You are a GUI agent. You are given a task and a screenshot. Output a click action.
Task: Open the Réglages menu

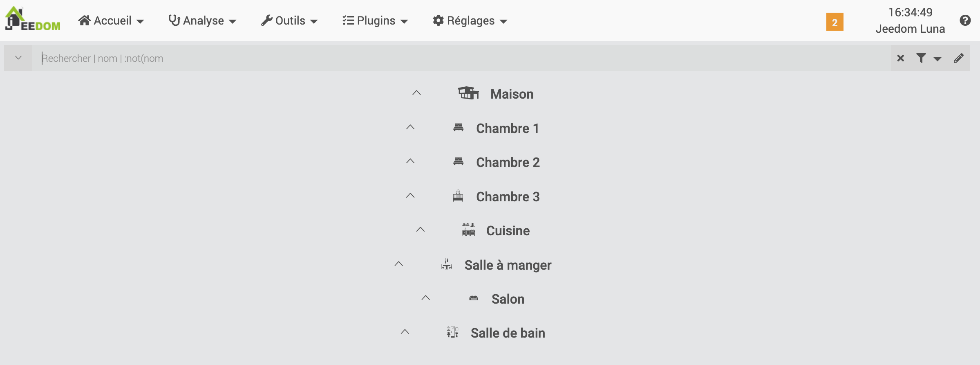[x=470, y=20]
